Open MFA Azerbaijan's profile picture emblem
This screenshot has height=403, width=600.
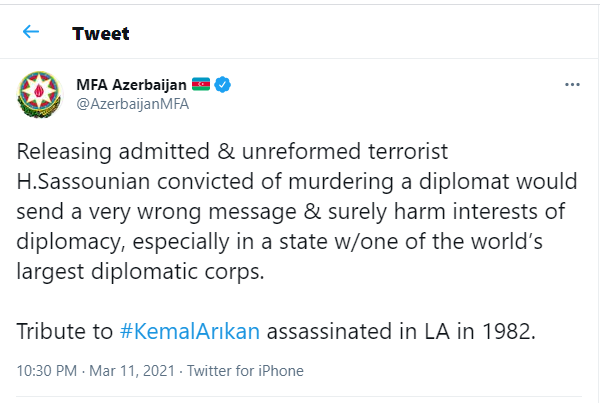tap(40, 95)
